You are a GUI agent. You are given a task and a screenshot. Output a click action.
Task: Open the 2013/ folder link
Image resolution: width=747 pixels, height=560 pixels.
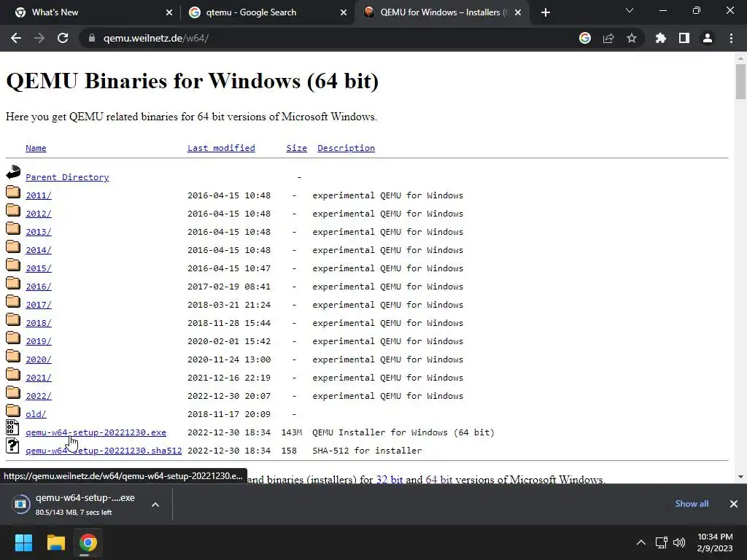pyautogui.click(x=39, y=232)
